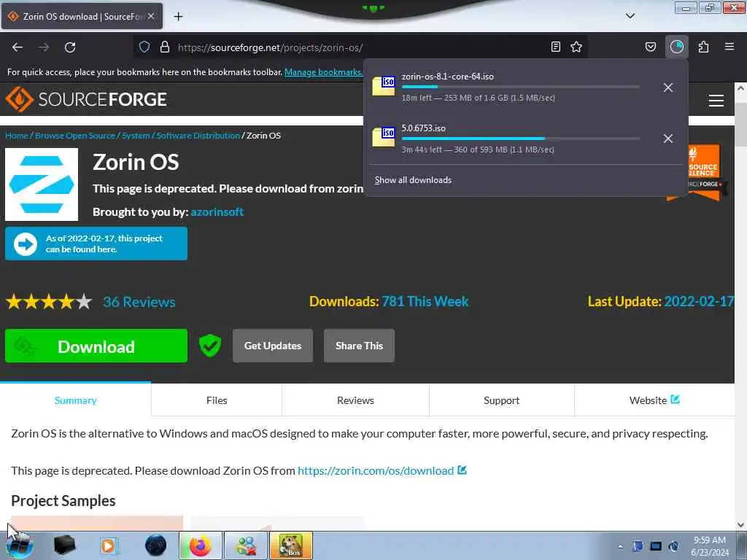Open the extensions puzzle piece icon
Viewport: 747px width, 560px height.
coord(703,47)
